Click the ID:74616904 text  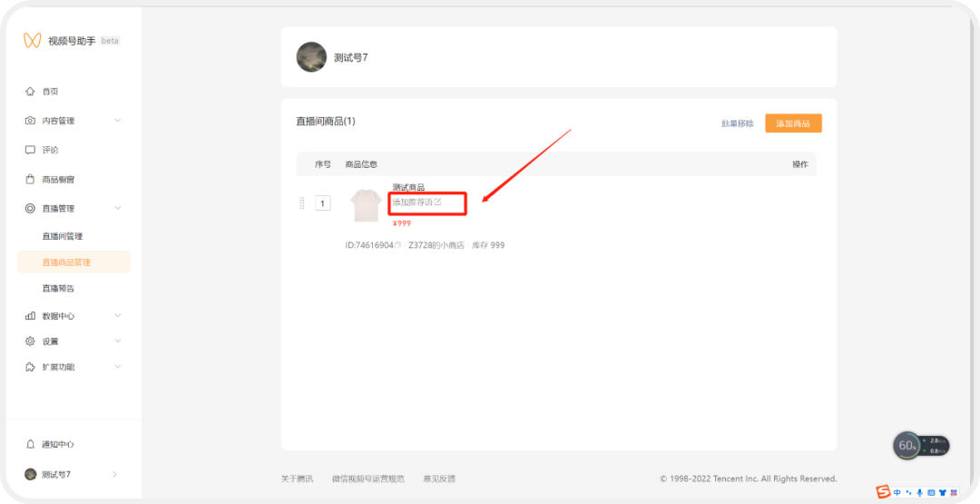[369, 246]
